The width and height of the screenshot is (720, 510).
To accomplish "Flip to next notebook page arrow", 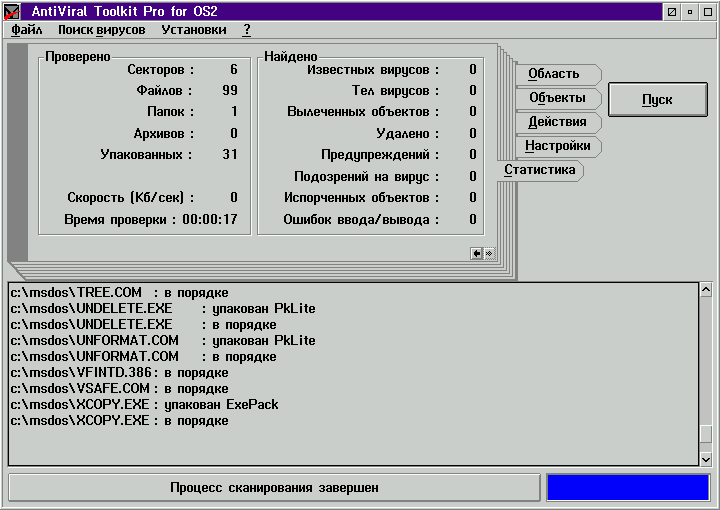I will 489,253.
